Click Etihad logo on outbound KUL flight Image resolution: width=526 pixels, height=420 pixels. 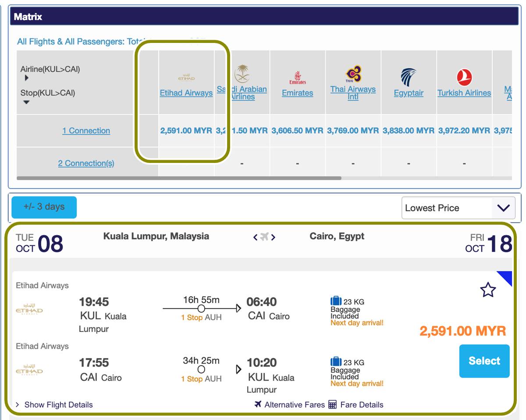(29, 309)
